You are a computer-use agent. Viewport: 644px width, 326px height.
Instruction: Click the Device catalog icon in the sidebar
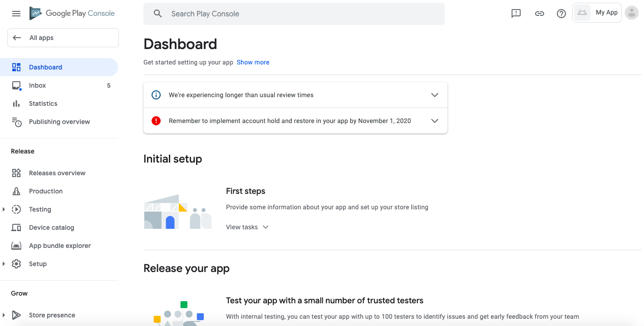(16, 227)
